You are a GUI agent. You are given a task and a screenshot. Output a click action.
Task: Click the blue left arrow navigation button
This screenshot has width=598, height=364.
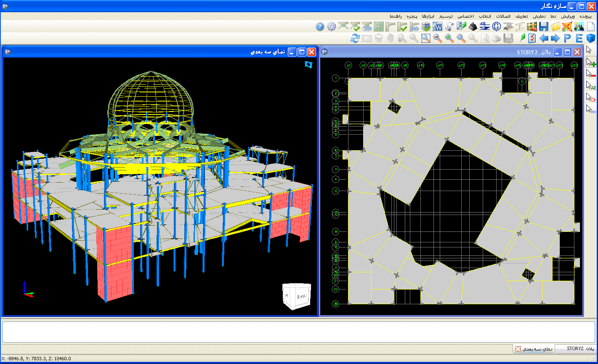[x=544, y=39]
